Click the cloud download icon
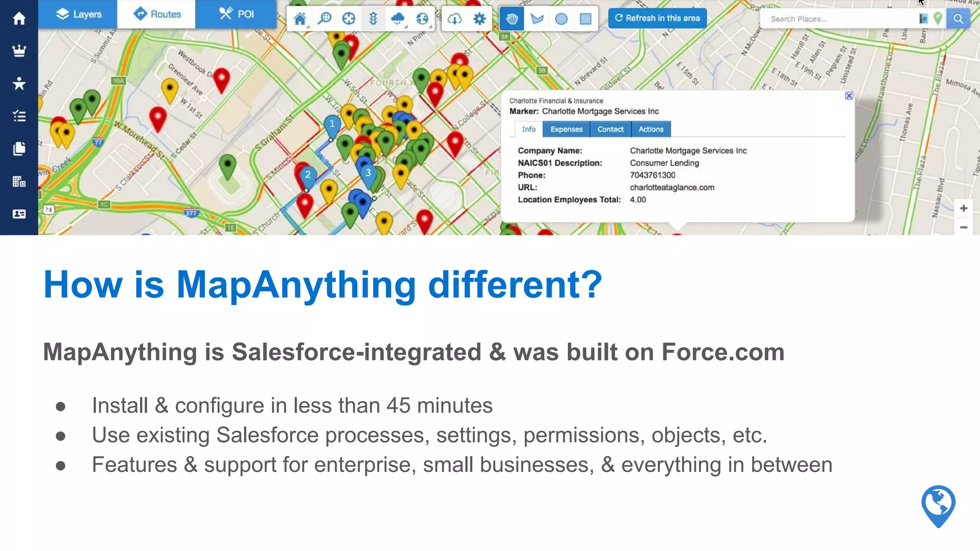 tap(455, 19)
